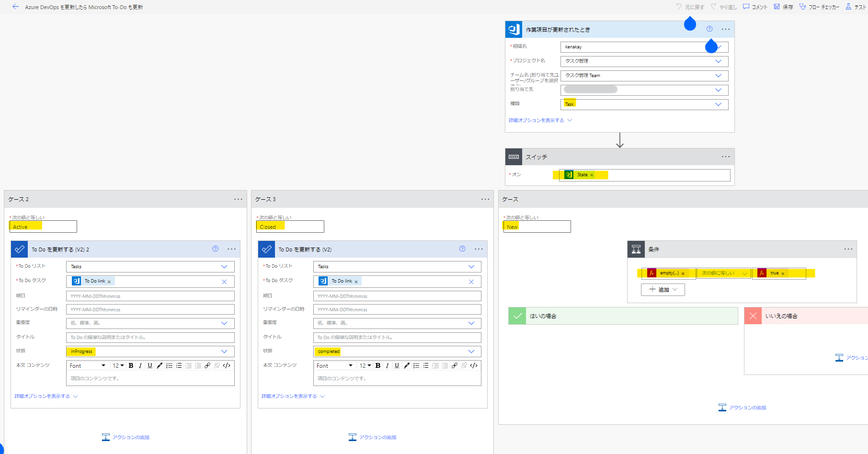
Task: Open the flow checker in the toolbar
Action: coord(819,7)
